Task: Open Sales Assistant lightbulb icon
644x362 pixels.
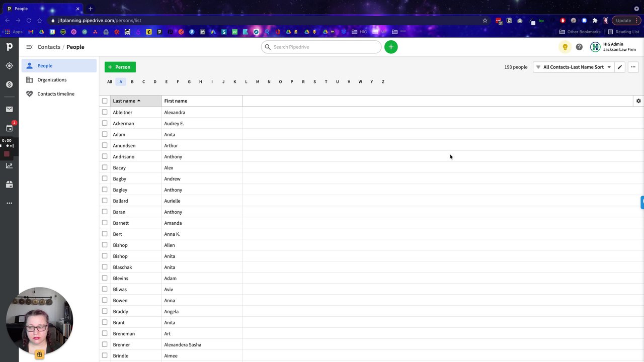Action: coord(565,47)
